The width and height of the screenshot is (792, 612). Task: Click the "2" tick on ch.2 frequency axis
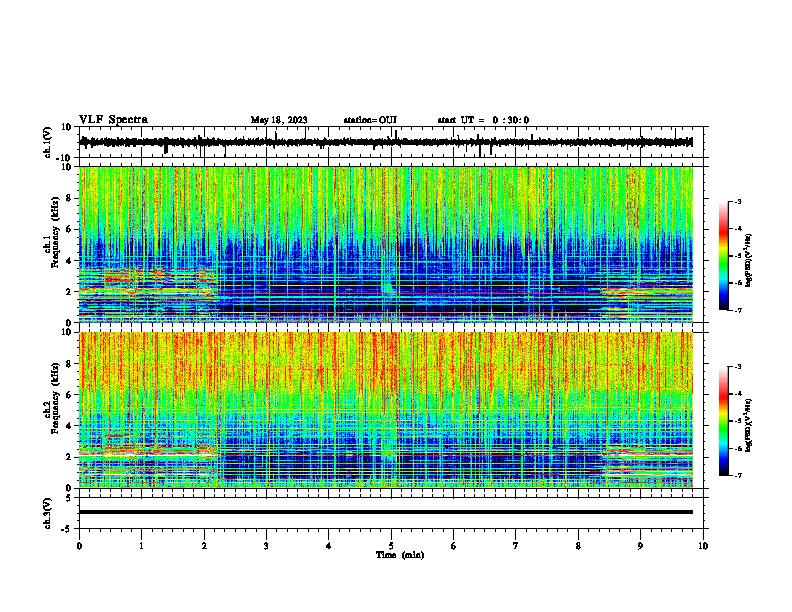[69, 457]
